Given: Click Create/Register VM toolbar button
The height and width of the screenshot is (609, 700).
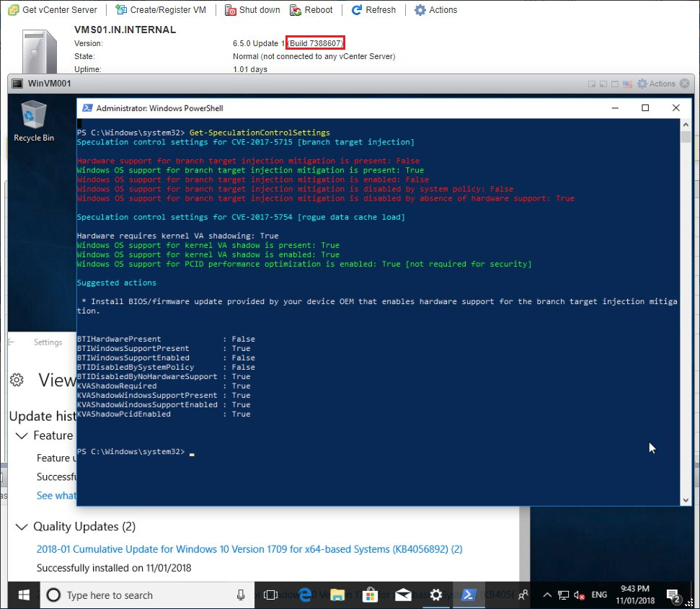Looking at the screenshot, I should click(161, 10).
